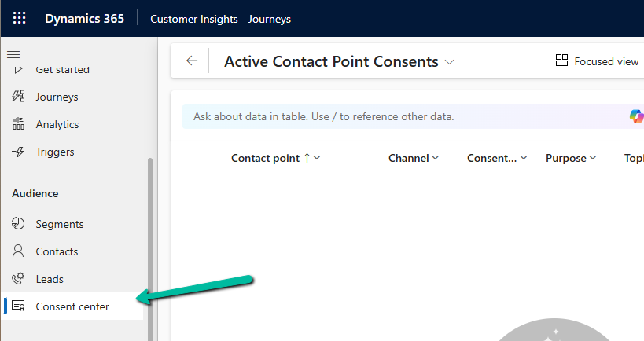Image resolution: width=644 pixels, height=341 pixels.
Task: Select Consent center in sidebar
Action: (74, 306)
